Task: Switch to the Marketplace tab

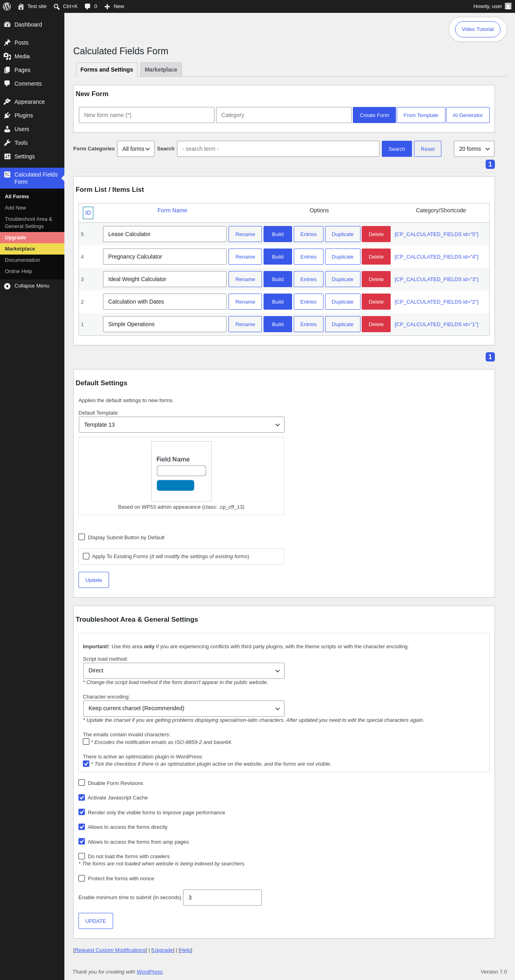Action: point(161,70)
